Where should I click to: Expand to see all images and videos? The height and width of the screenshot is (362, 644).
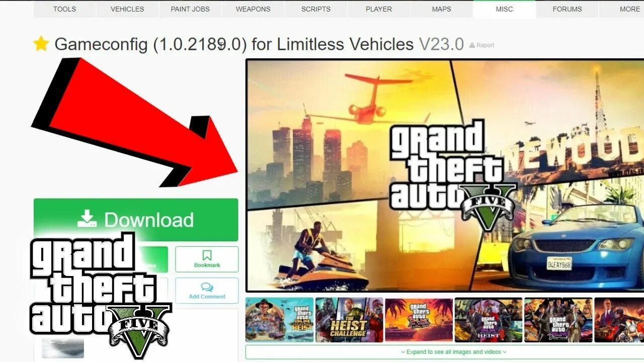tap(453, 352)
